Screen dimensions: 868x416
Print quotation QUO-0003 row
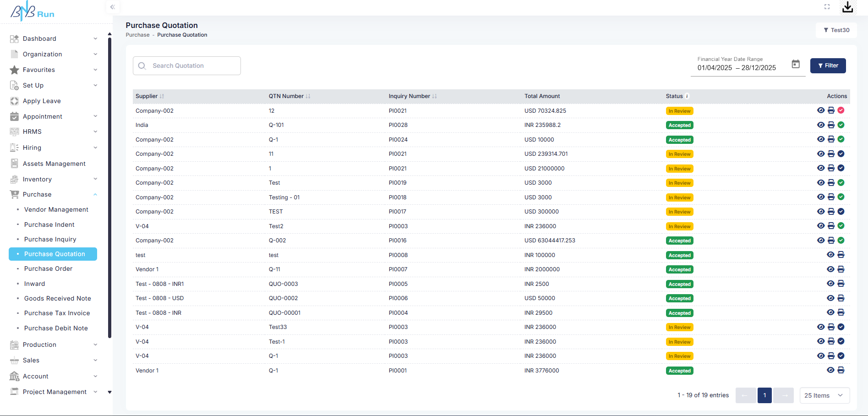point(841,284)
